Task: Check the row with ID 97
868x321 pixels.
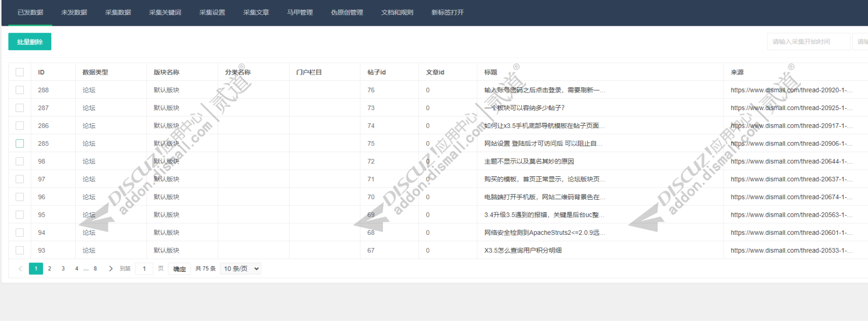Action: pyautogui.click(x=20, y=179)
